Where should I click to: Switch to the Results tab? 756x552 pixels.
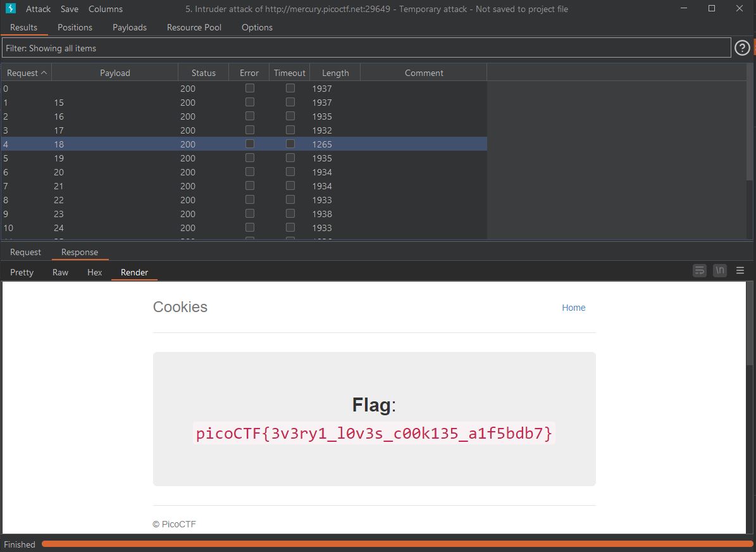[23, 27]
